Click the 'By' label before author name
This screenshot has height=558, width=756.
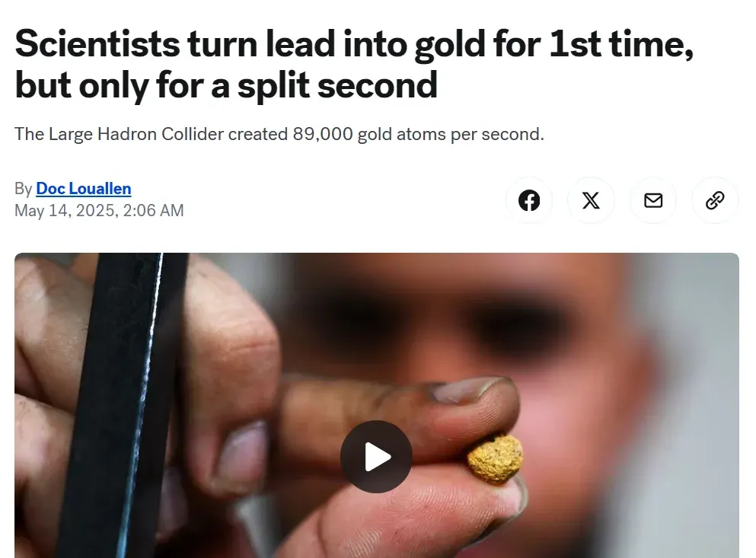tap(23, 189)
